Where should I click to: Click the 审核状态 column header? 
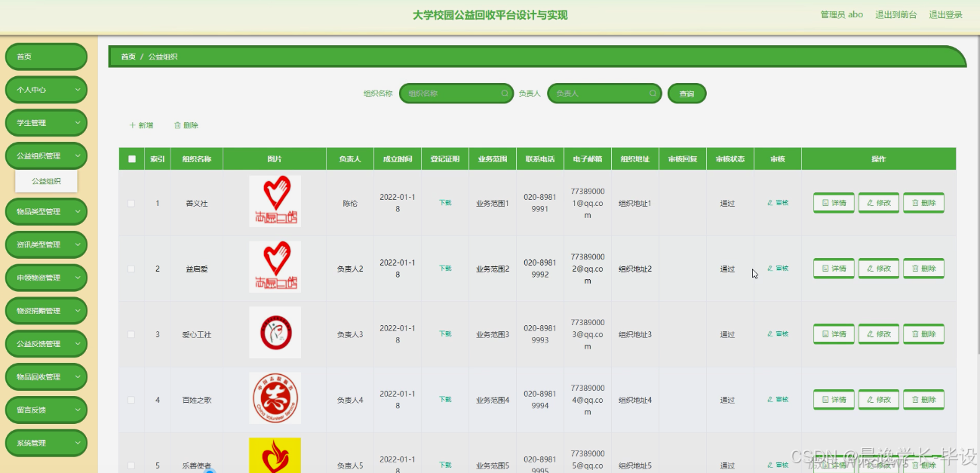pos(730,159)
